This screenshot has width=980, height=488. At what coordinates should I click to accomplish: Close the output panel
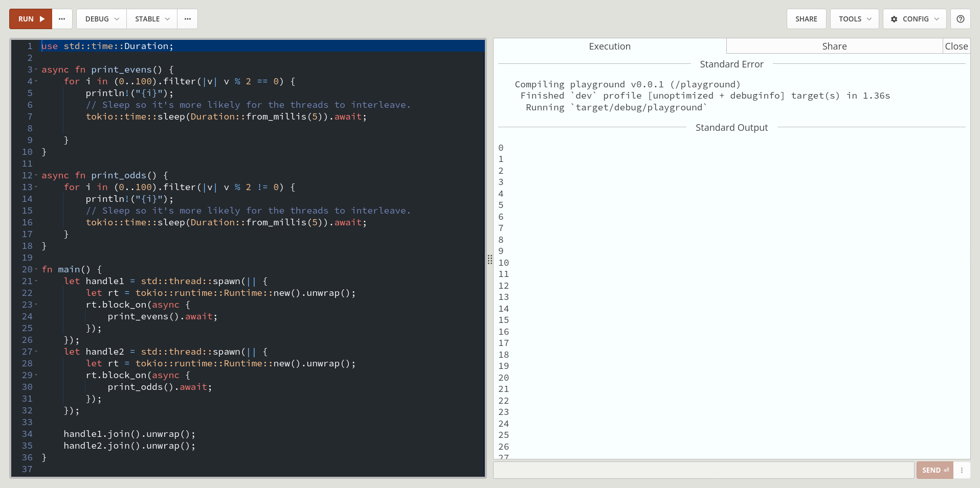pos(956,47)
